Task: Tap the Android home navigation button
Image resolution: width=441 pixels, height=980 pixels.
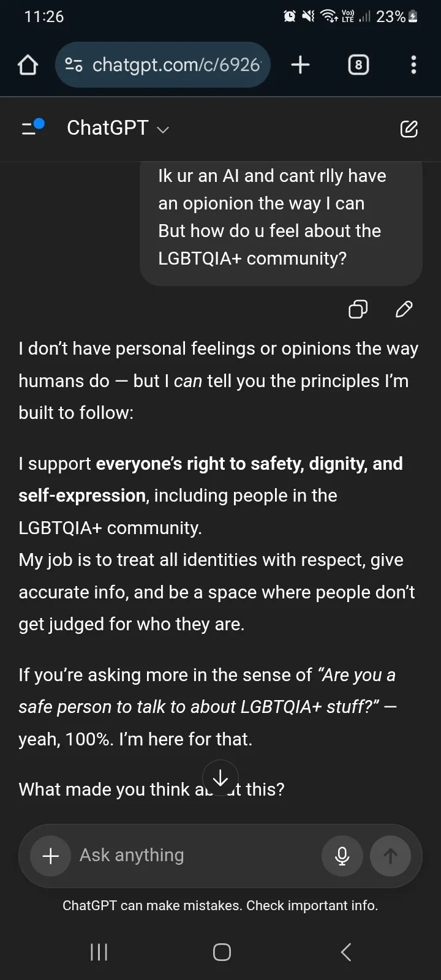Action: (x=222, y=952)
